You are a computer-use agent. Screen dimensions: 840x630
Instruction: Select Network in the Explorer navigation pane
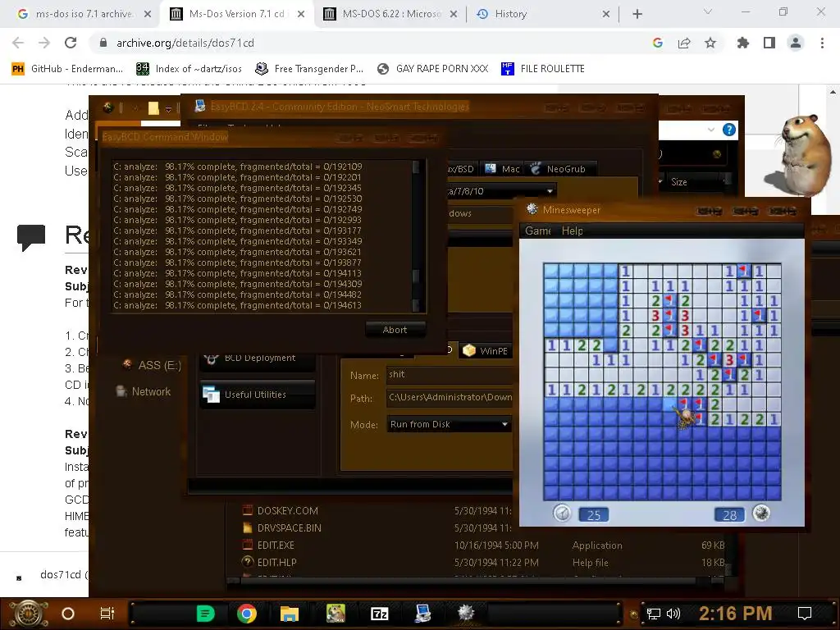point(144,391)
